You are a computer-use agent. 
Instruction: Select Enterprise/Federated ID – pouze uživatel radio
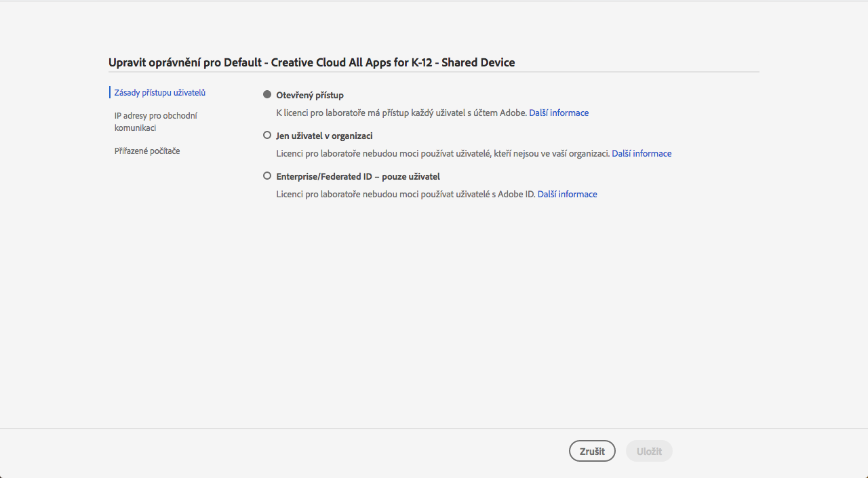(267, 176)
